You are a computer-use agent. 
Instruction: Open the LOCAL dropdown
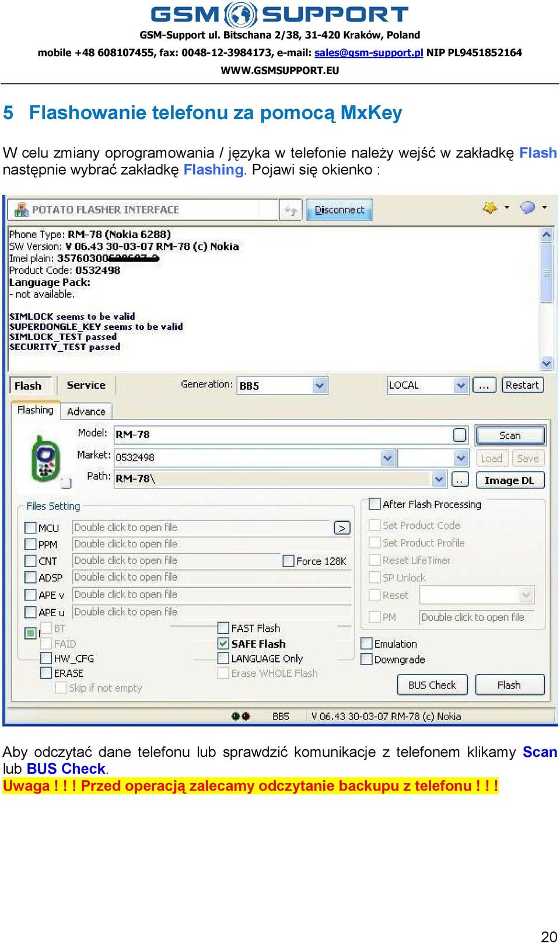coord(461,386)
